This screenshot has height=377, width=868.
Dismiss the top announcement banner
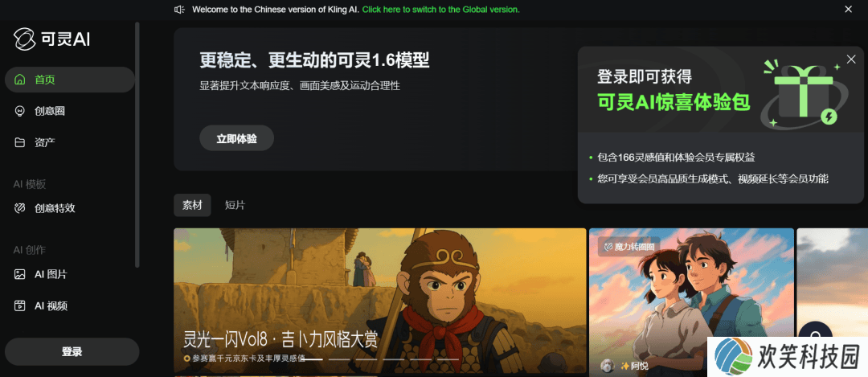[848, 10]
